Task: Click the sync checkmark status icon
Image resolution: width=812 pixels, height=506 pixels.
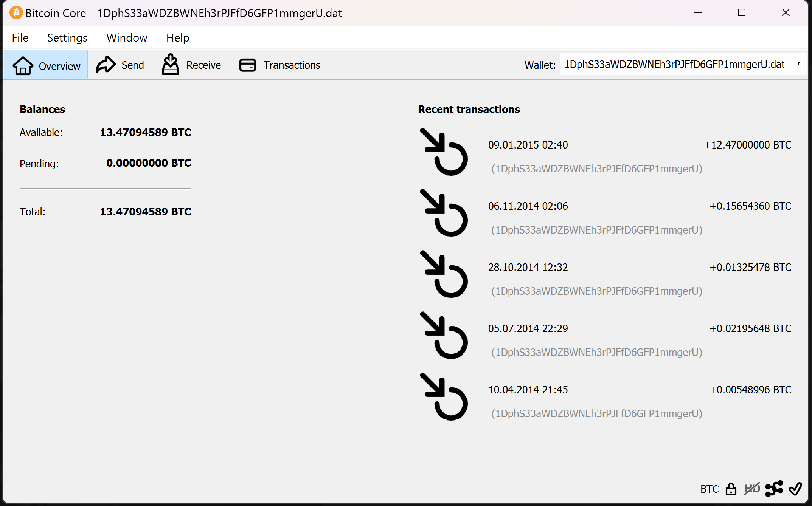Action: (x=795, y=489)
